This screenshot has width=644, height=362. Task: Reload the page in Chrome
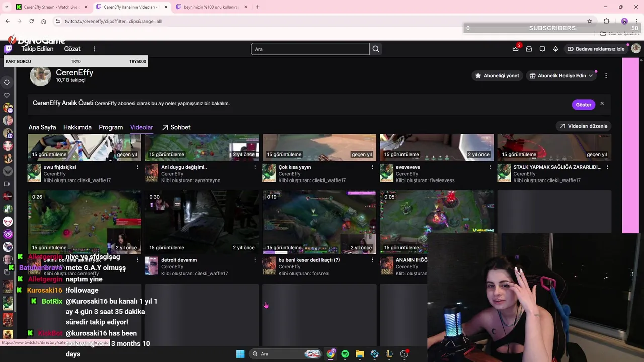coord(31,21)
